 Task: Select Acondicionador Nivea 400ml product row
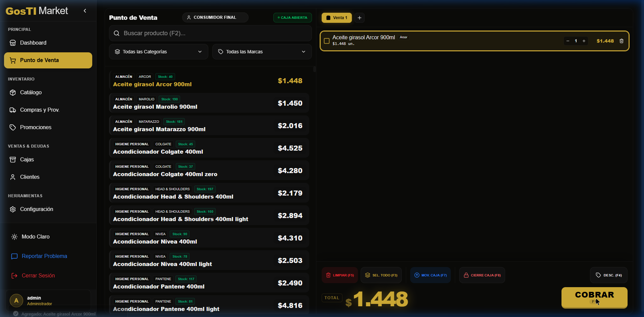click(x=209, y=238)
